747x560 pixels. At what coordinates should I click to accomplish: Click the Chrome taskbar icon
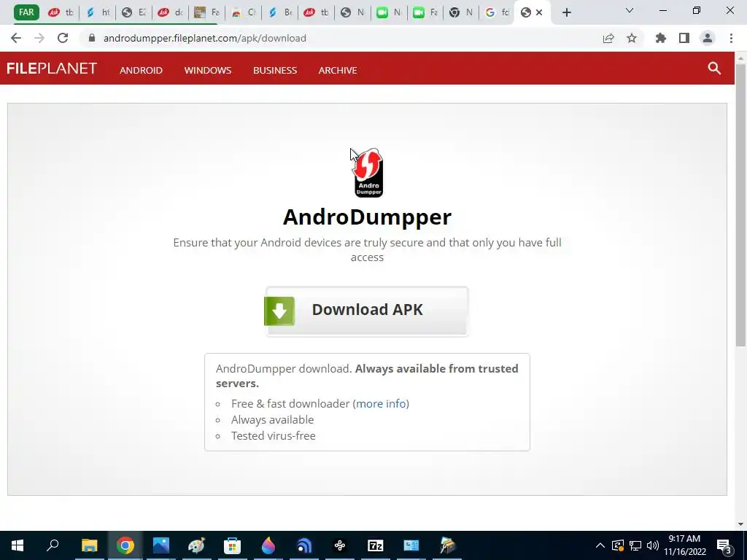tap(125, 545)
